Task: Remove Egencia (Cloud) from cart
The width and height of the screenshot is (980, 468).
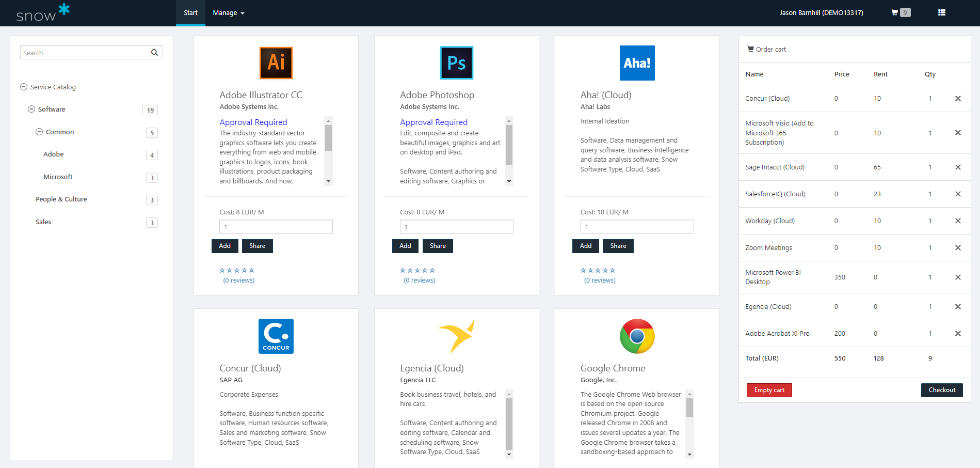Action: click(958, 307)
